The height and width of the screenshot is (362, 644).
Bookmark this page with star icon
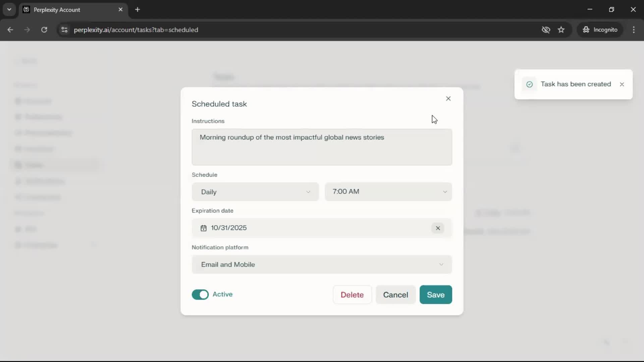tap(561, 30)
